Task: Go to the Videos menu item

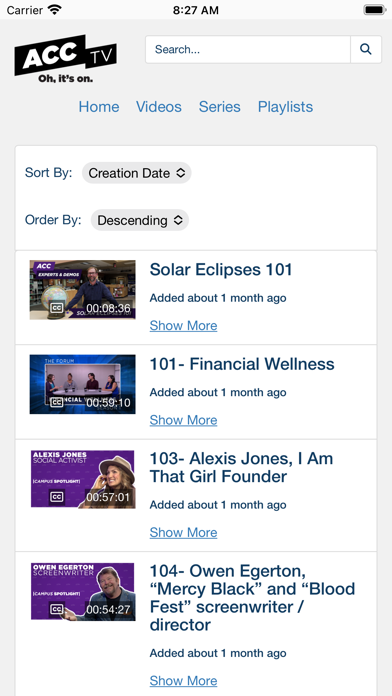Action: tap(158, 107)
